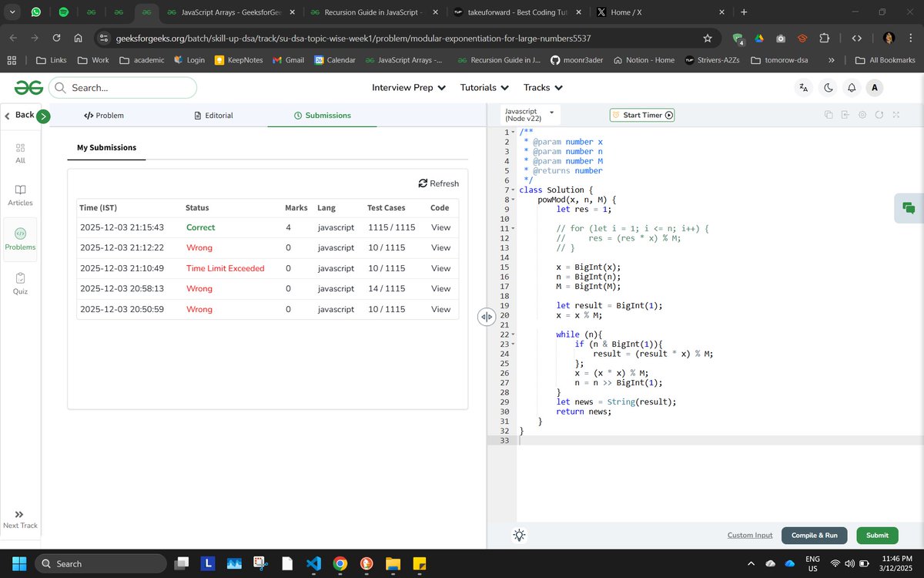Click the Start Timer button
This screenshot has width=924, height=578.
tap(642, 115)
